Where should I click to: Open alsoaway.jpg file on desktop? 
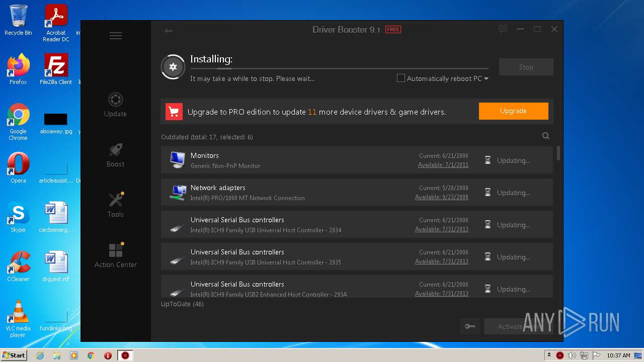pos(56,123)
